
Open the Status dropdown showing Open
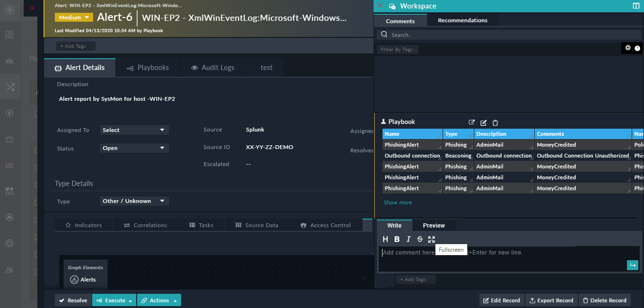pos(134,148)
